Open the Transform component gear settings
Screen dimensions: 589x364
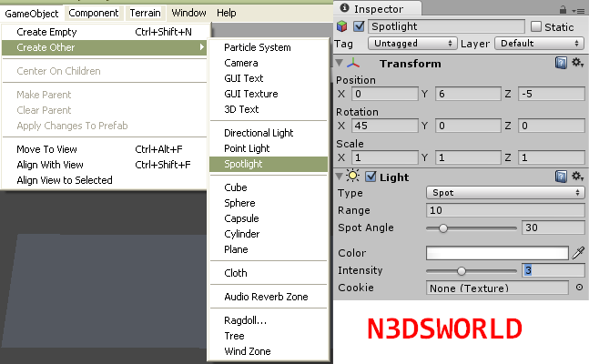(x=577, y=64)
